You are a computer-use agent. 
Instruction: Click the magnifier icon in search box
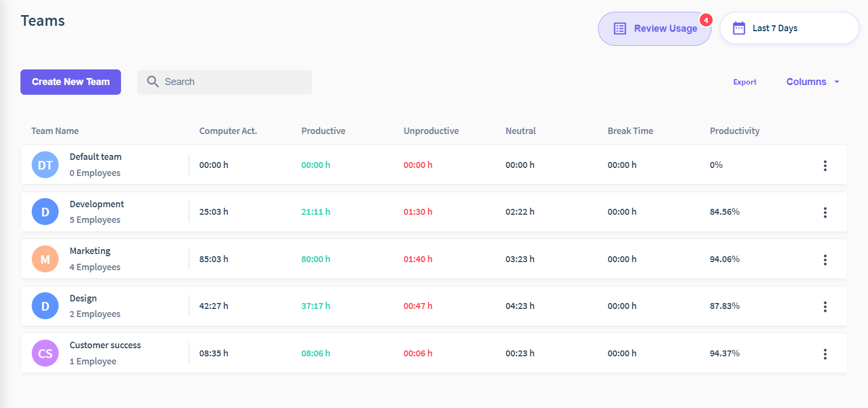point(153,82)
